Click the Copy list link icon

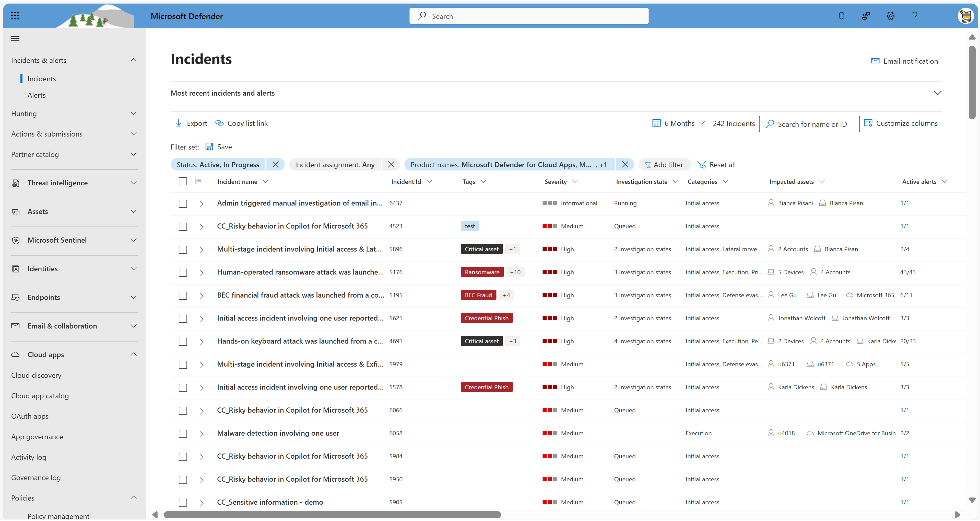(x=219, y=123)
